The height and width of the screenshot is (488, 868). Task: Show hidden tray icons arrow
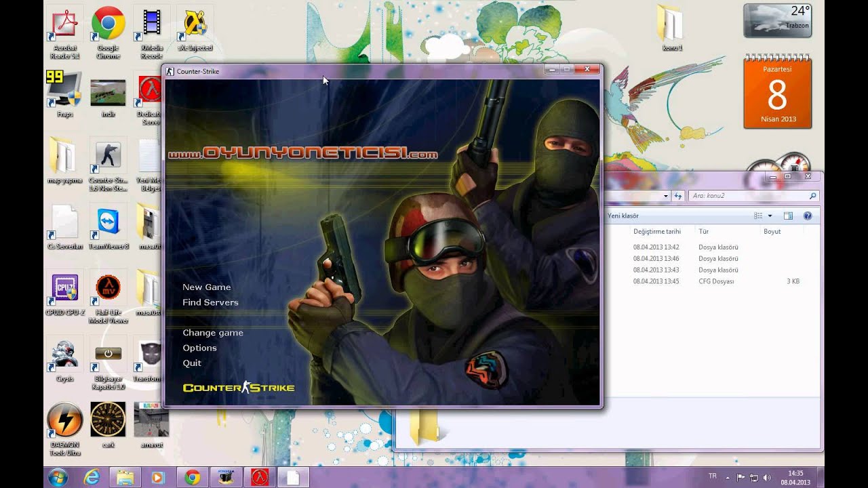point(728,477)
